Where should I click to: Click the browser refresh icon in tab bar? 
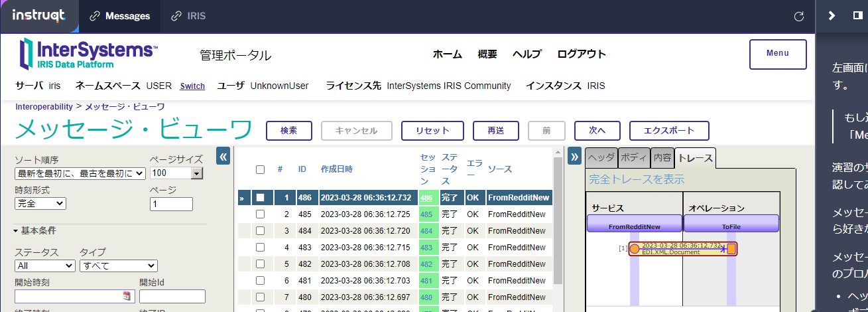[x=799, y=17]
